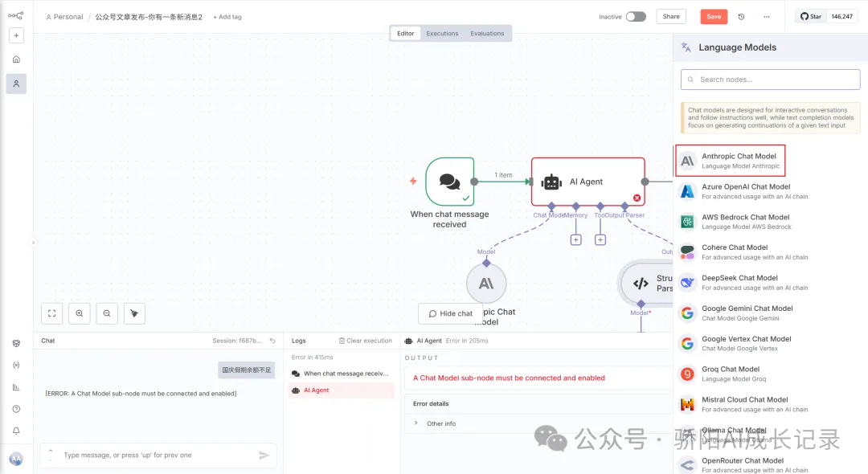Click the fit-to-view canvas button
This screenshot has height=474, width=868.
(51, 313)
